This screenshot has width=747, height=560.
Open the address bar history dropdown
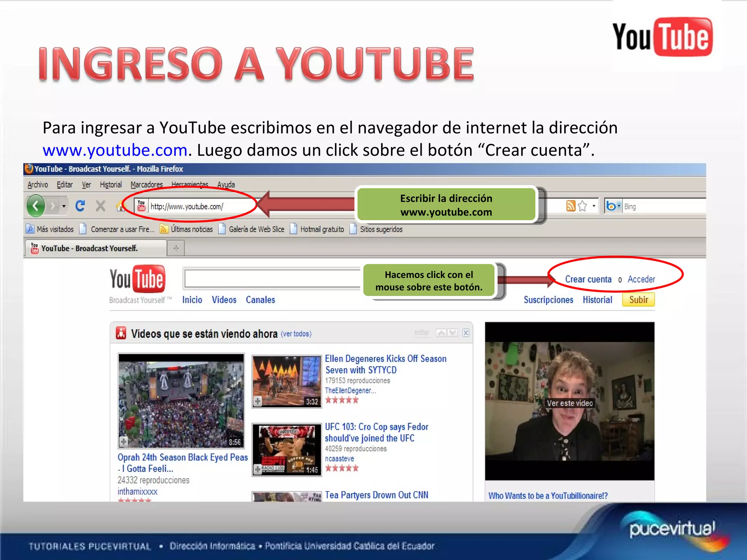(594, 206)
